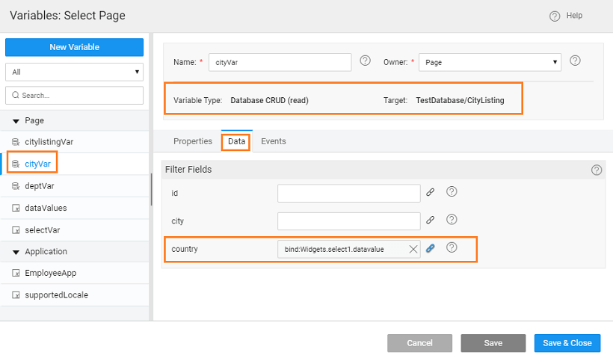This screenshot has width=613, height=364.
Task: Collapse the Page variables group
Action: pos(16,120)
